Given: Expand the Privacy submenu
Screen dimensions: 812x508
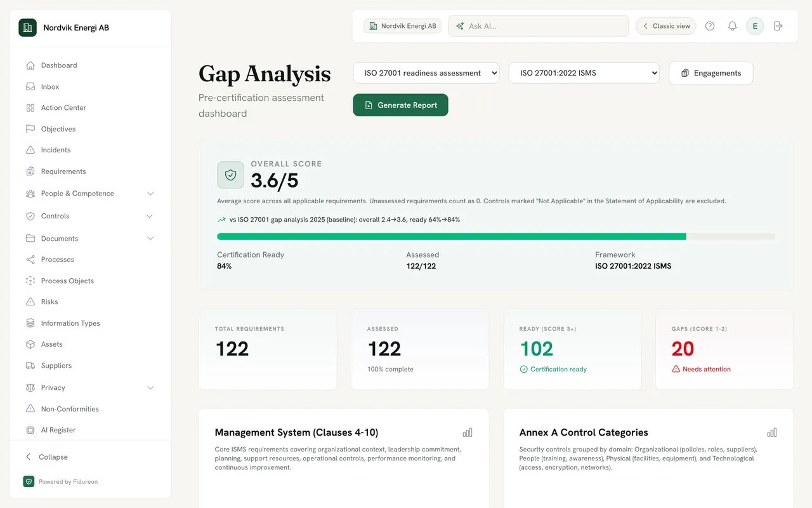Looking at the screenshot, I should (150, 387).
